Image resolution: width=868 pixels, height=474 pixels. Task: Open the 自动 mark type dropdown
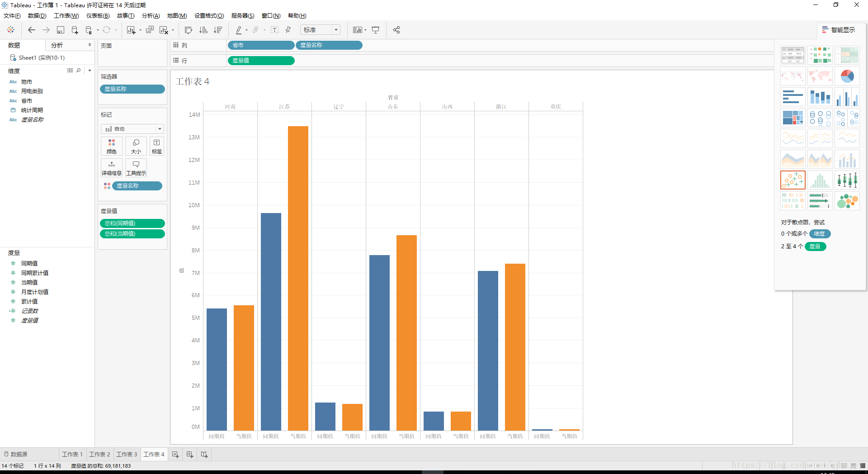(x=132, y=129)
